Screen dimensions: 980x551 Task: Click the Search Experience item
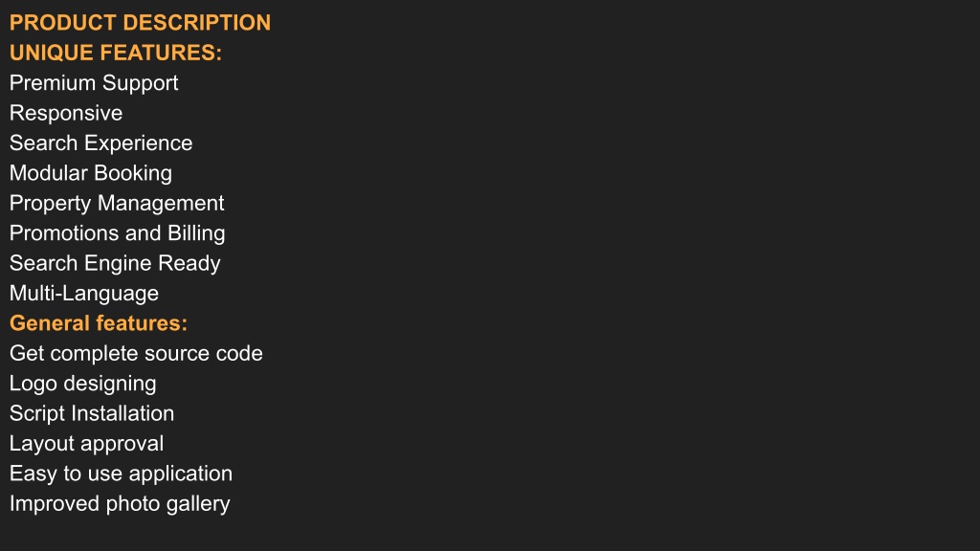100,143
